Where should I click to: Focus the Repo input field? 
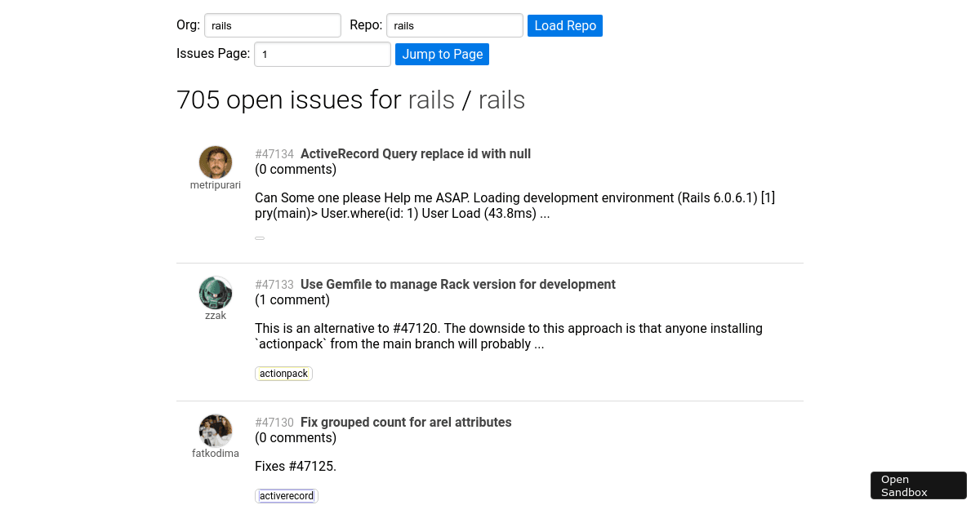click(454, 25)
